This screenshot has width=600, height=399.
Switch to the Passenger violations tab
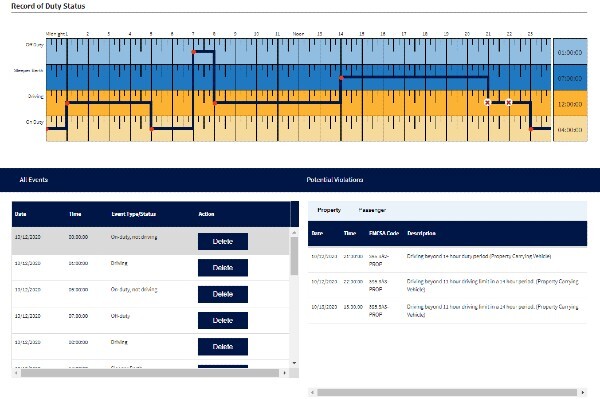(x=372, y=210)
